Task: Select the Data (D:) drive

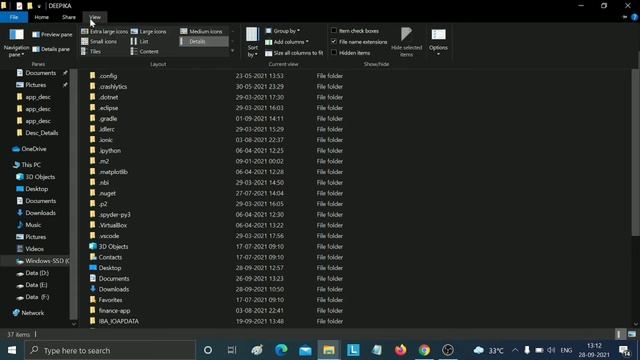Action: pyautogui.click(x=37, y=273)
